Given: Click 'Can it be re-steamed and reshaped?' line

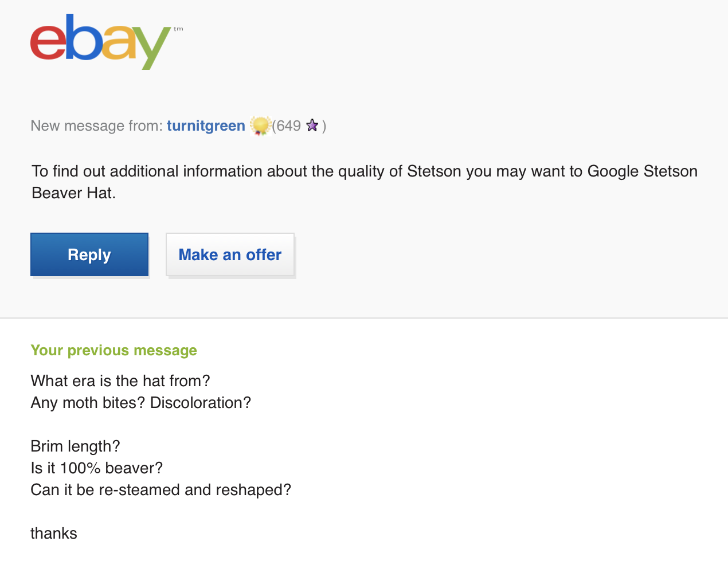Looking at the screenshot, I should tap(161, 490).
